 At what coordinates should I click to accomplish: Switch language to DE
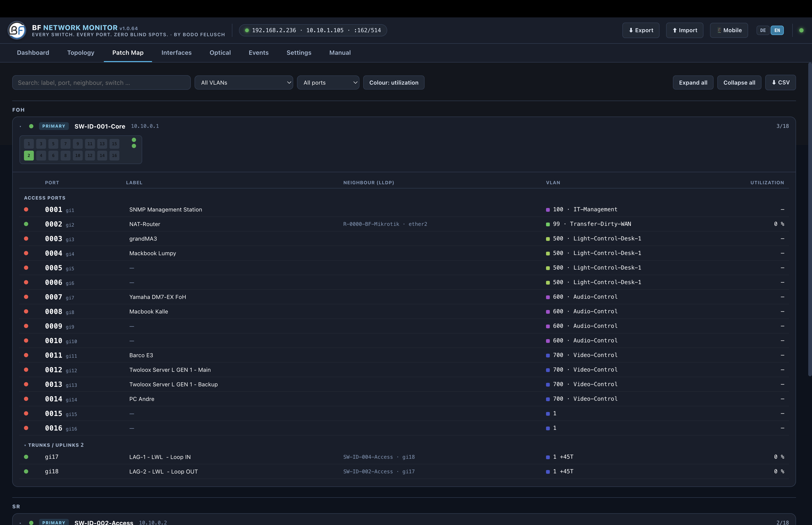pyautogui.click(x=763, y=30)
